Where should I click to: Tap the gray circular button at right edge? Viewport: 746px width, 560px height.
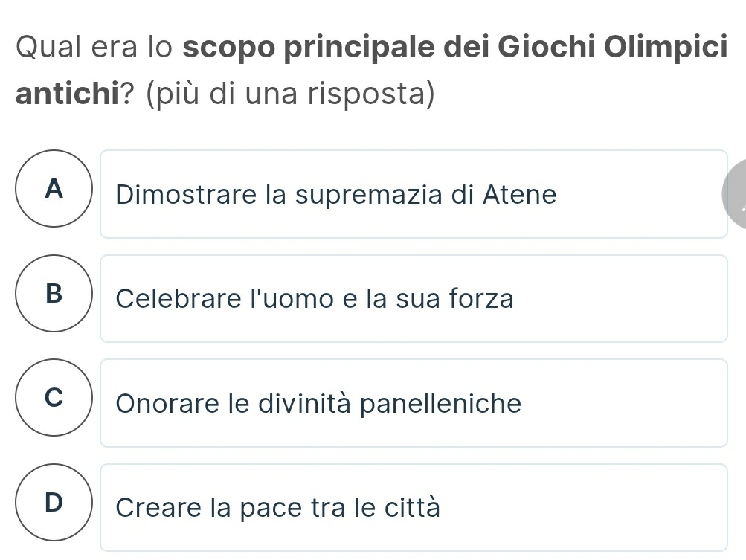[x=735, y=195]
